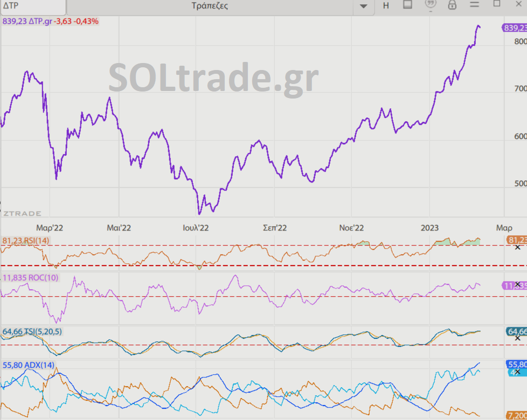Remove the RSI(14) indicator panel
The height and width of the screenshot is (420, 527).
pyautogui.click(x=518, y=248)
